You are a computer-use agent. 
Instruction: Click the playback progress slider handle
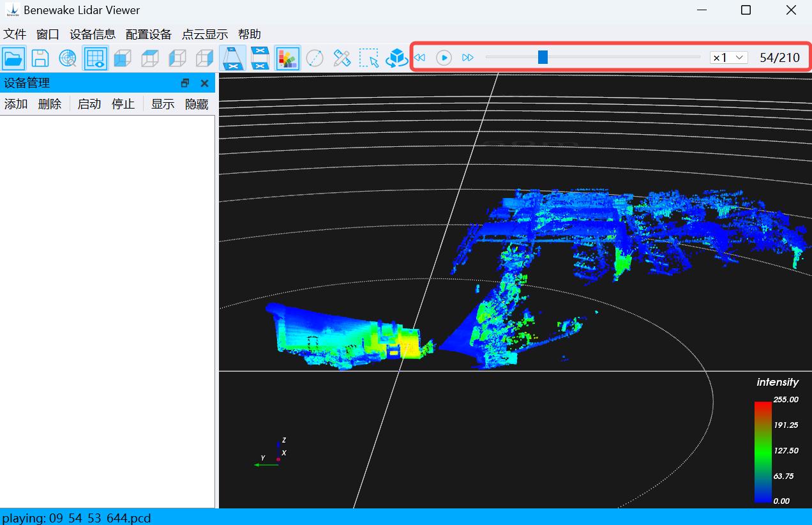click(543, 57)
